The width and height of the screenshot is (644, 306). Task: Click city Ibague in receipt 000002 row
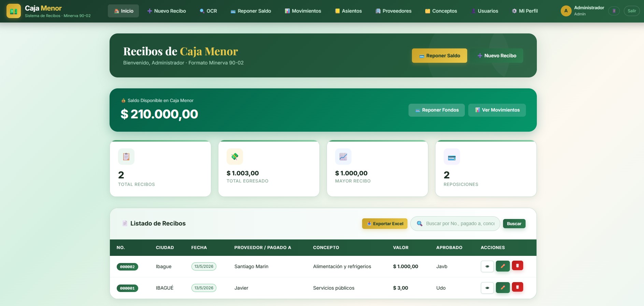pos(164,266)
